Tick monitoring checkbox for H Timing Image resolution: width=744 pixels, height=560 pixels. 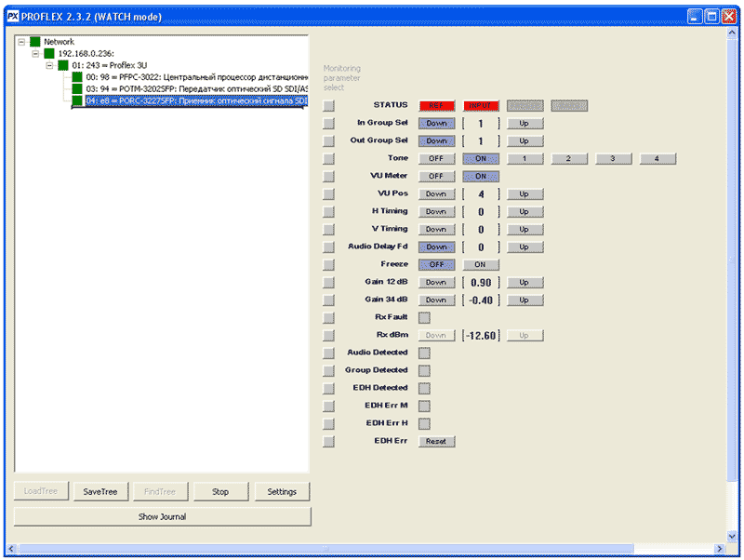[x=328, y=212]
